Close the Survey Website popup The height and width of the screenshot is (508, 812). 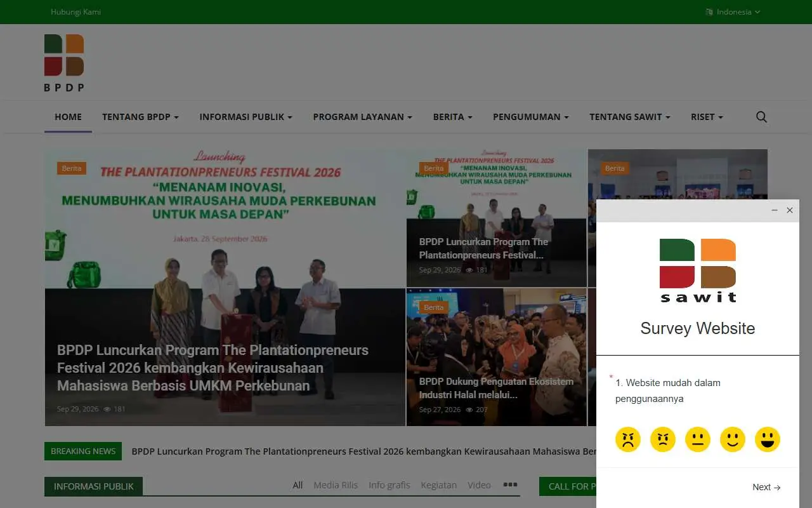pos(790,210)
